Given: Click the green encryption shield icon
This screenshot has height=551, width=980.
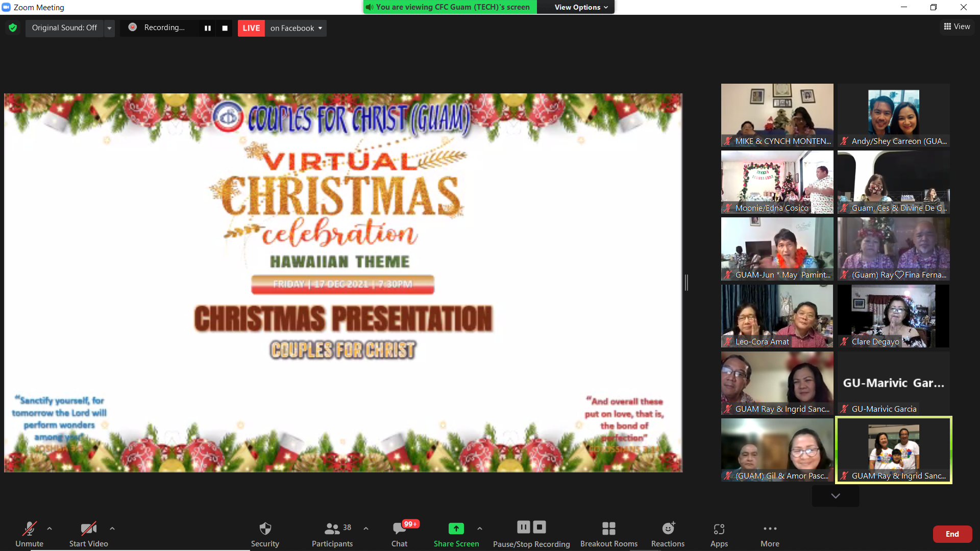Looking at the screenshot, I should click(13, 28).
